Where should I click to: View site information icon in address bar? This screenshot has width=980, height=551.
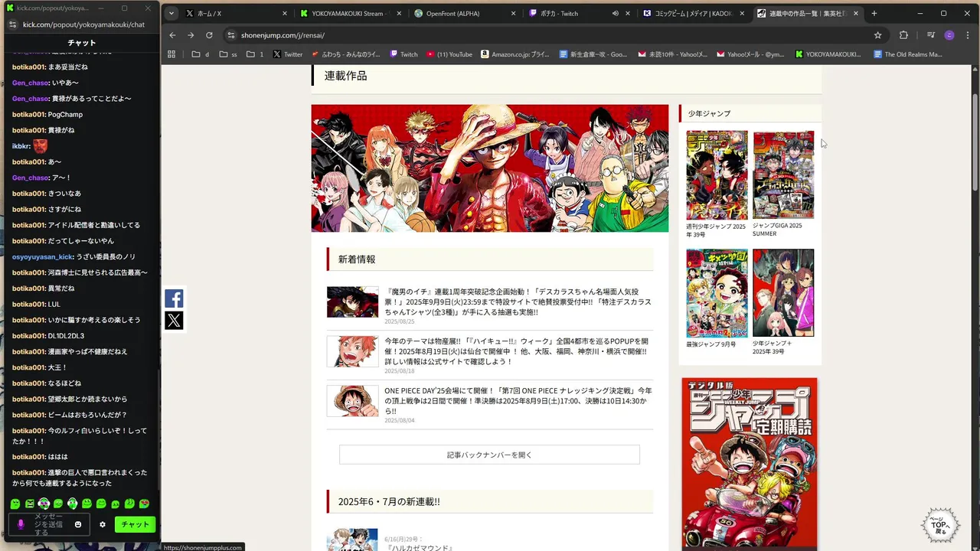click(230, 35)
